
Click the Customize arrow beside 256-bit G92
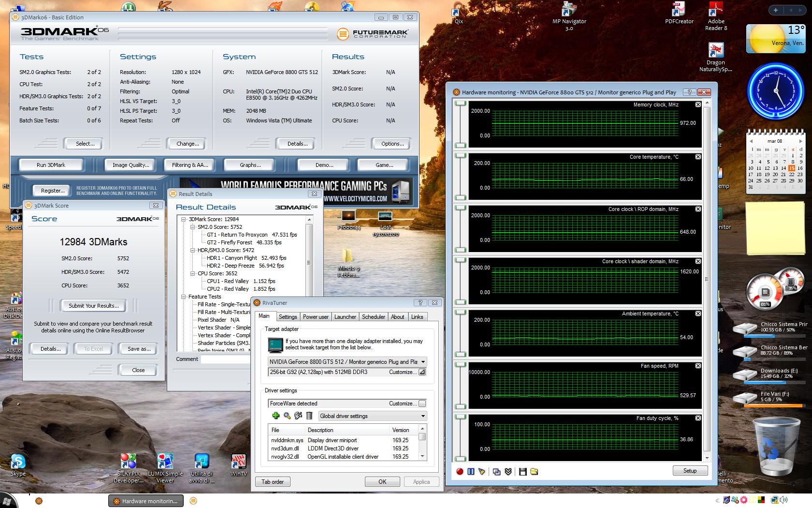pyautogui.click(x=422, y=372)
